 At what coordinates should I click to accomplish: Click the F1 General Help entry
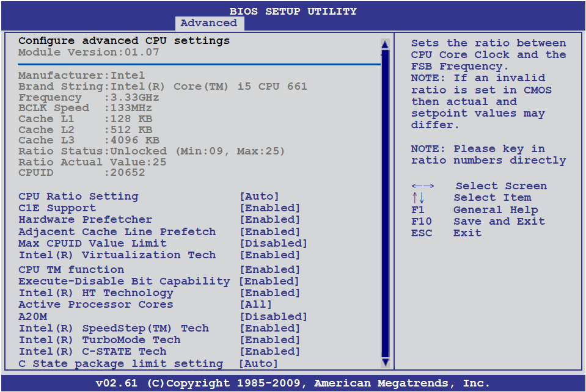tap(475, 210)
